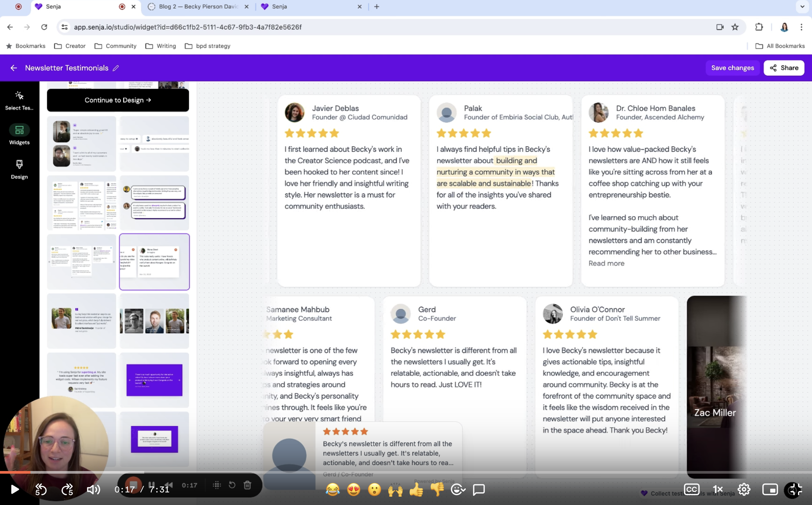React with the thumbs up emoji
812x505 pixels.
click(x=416, y=490)
